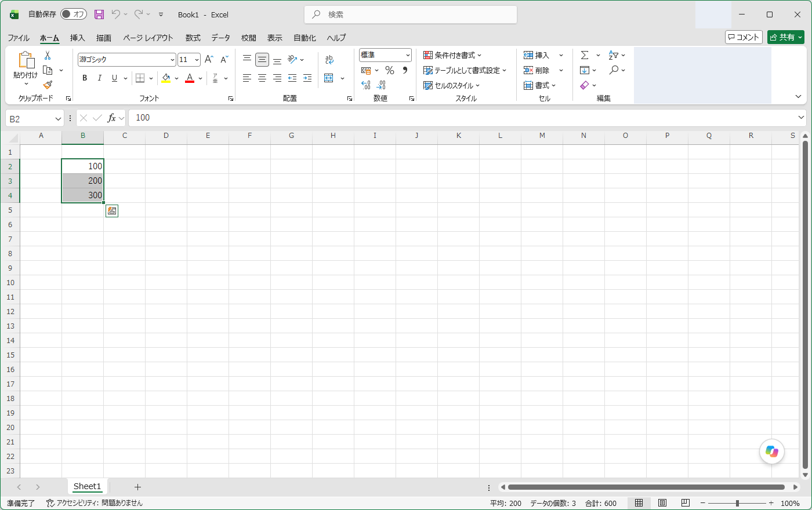
Task: Open the ファイル tab
Action: click(19, 38)
